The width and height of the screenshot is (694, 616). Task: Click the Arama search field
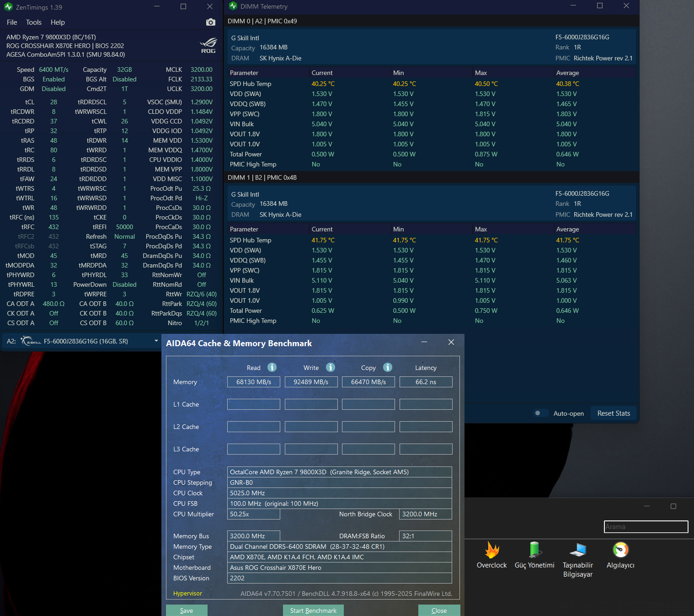click(646, 527)
